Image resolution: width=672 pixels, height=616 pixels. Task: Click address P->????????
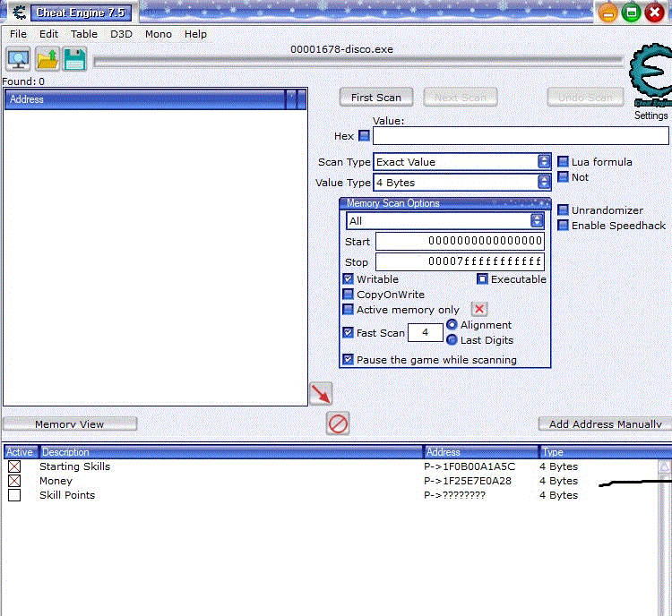point(454,495)
